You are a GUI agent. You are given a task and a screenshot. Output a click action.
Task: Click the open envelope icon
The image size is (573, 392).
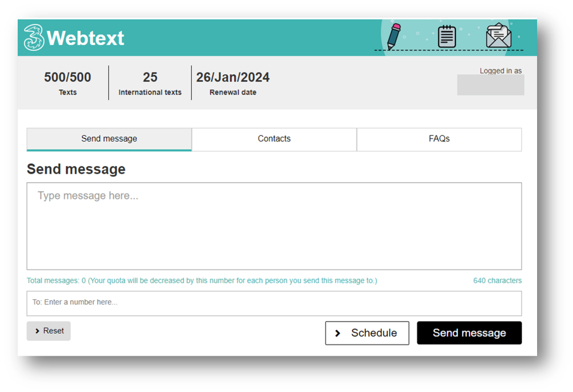coord(498,36)
